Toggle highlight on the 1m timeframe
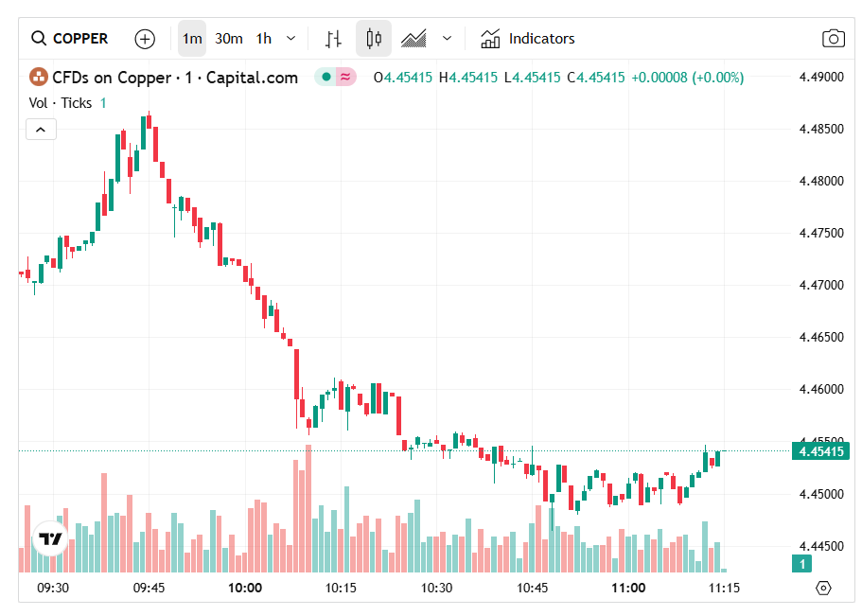 click(x=191, y=39)
